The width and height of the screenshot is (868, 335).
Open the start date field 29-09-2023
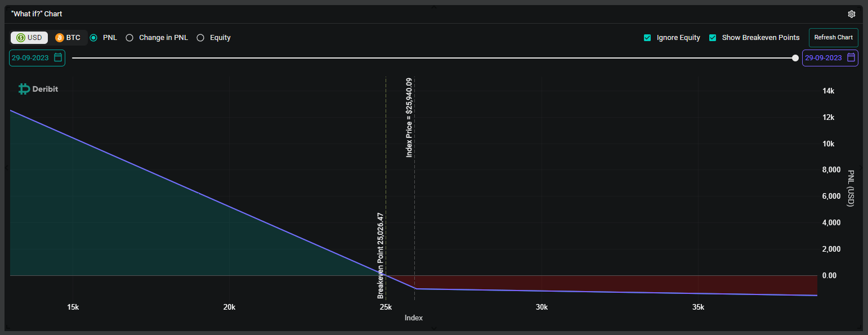37,57
